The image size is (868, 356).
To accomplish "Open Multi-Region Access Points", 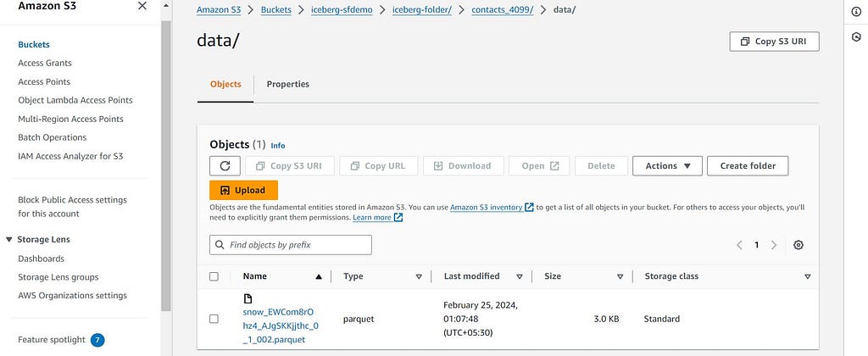I will coord(71,119).
